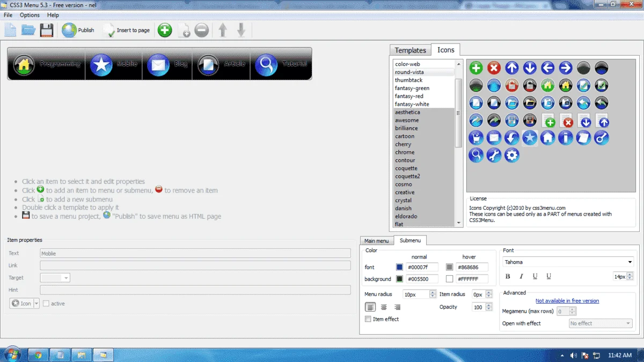This screenshot has height=362, width=644.
Task: Open font hover color swatch
Action: pos(449,267)
